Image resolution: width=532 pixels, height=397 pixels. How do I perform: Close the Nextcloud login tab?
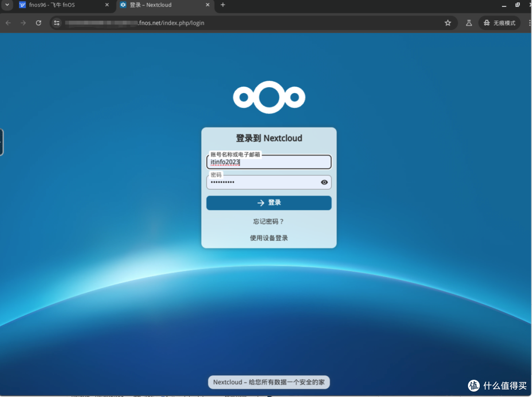(x=208, y=5)
